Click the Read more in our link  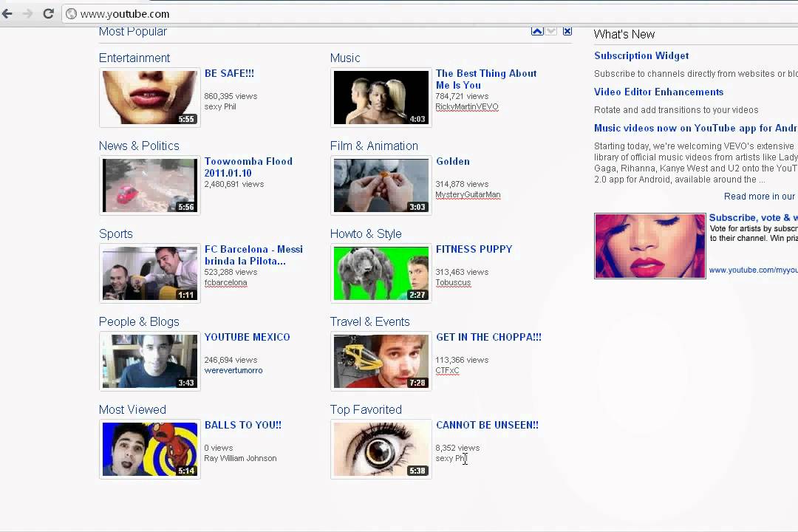point(760,197)
